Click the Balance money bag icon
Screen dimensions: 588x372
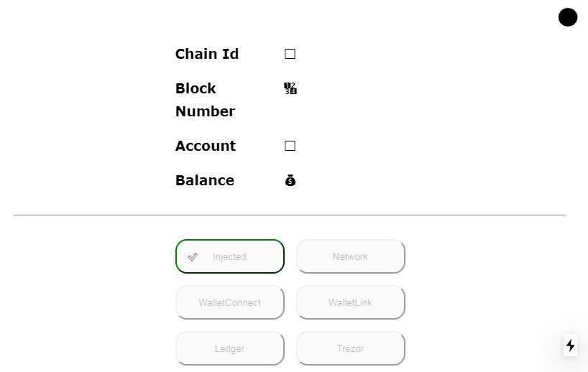click(x=290, y=180)
